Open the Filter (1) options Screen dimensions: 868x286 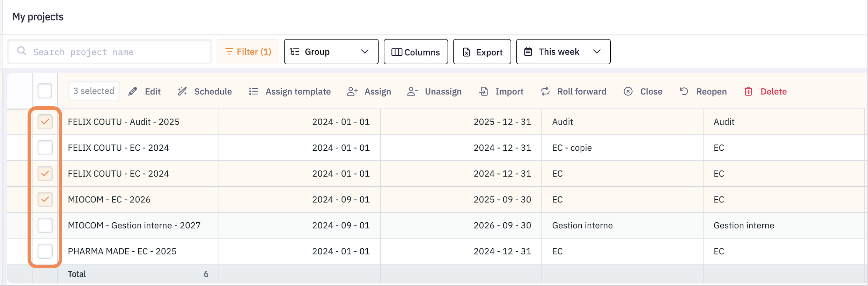[x=248, y=52]
